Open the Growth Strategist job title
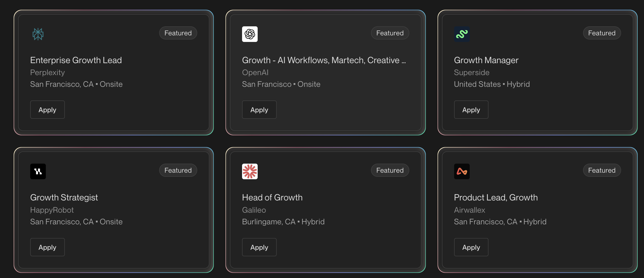The width and height of the screenshot is (644, 278). [x=64, y=198]
